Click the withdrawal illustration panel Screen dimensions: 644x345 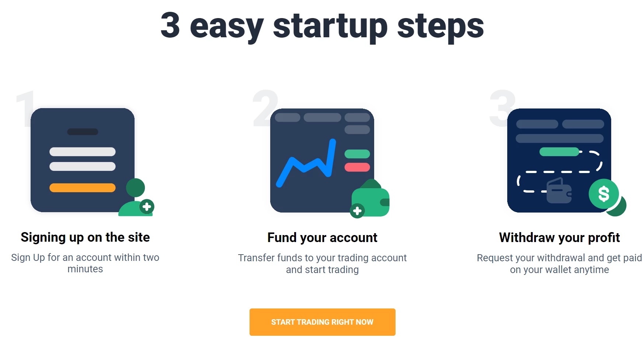559,160
